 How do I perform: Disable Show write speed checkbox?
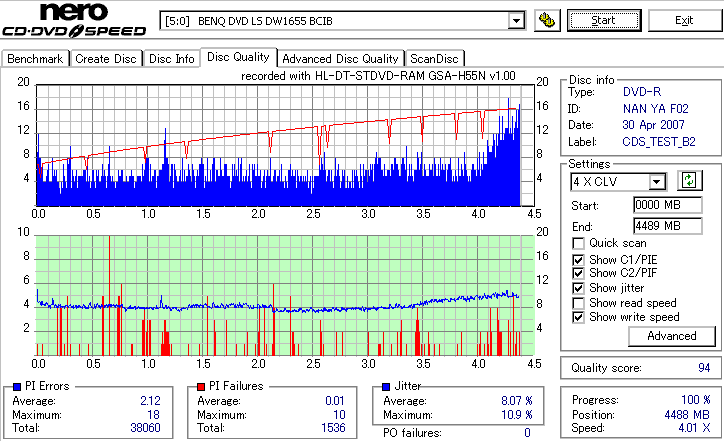578,317
